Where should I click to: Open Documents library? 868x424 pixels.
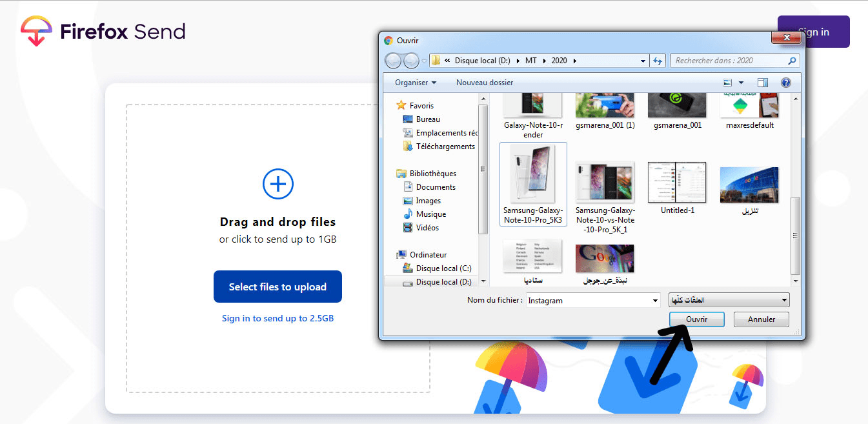tap(429, 187)
